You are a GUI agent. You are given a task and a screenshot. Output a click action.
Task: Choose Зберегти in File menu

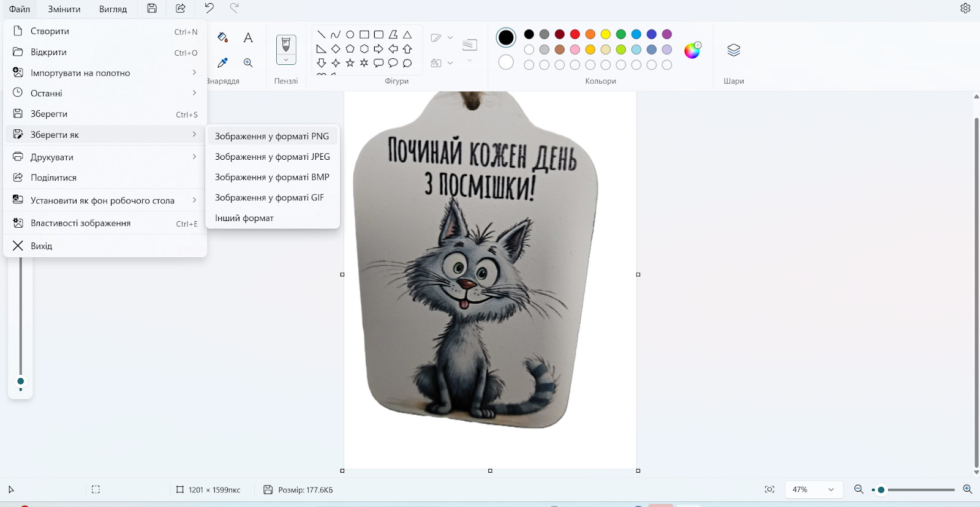[105, 114]
